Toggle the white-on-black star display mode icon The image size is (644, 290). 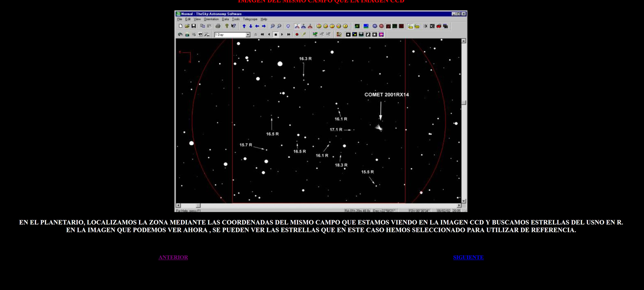tap(348, 34)
